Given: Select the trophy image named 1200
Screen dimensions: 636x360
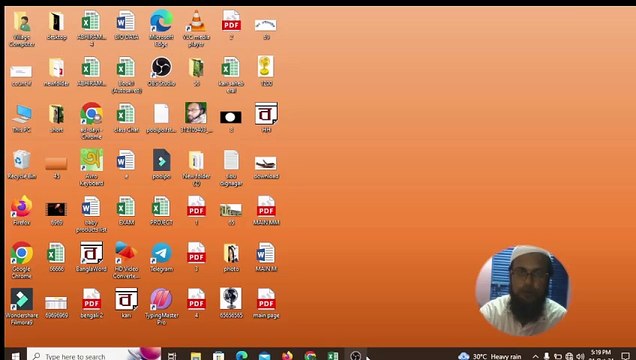Looking at the screenshot, I should [x=266, y=71].
